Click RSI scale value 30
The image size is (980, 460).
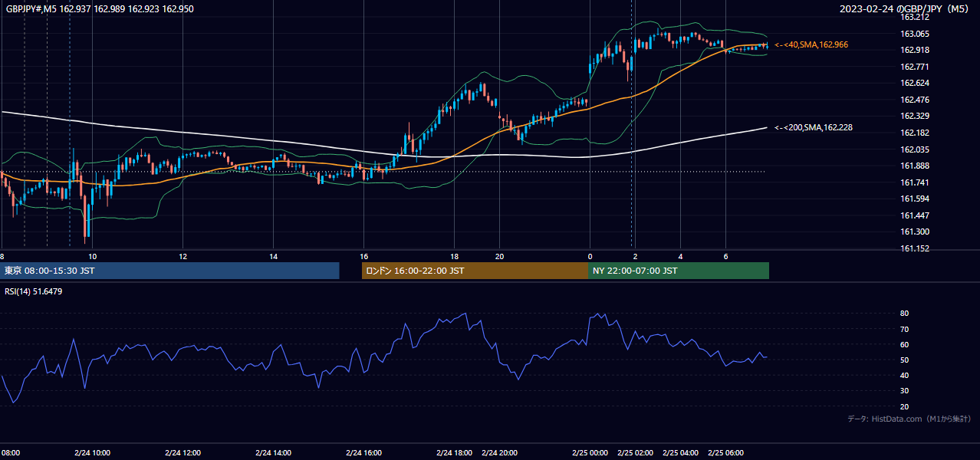pos(904,391)
